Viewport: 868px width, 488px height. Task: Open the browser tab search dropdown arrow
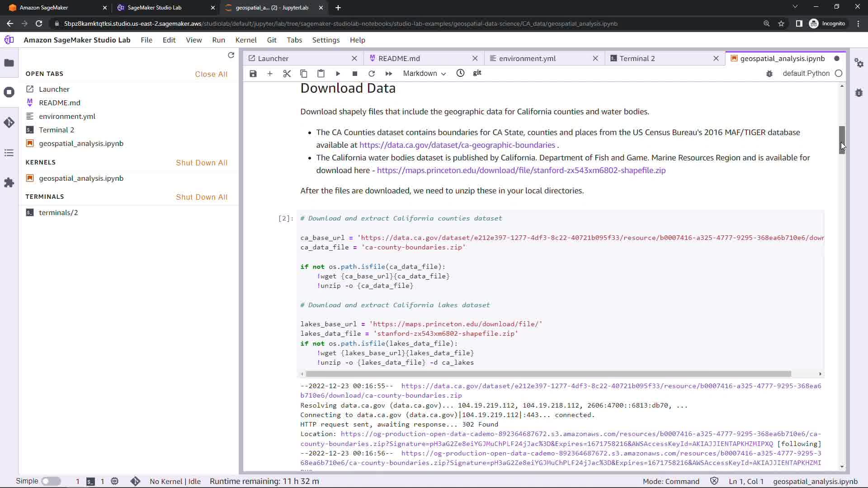click(x=795, y=7)
